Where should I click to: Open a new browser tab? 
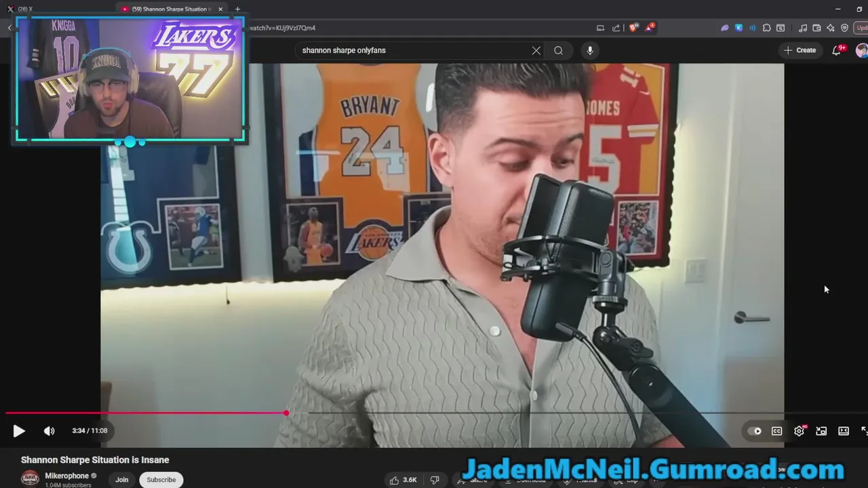[237, 9]
